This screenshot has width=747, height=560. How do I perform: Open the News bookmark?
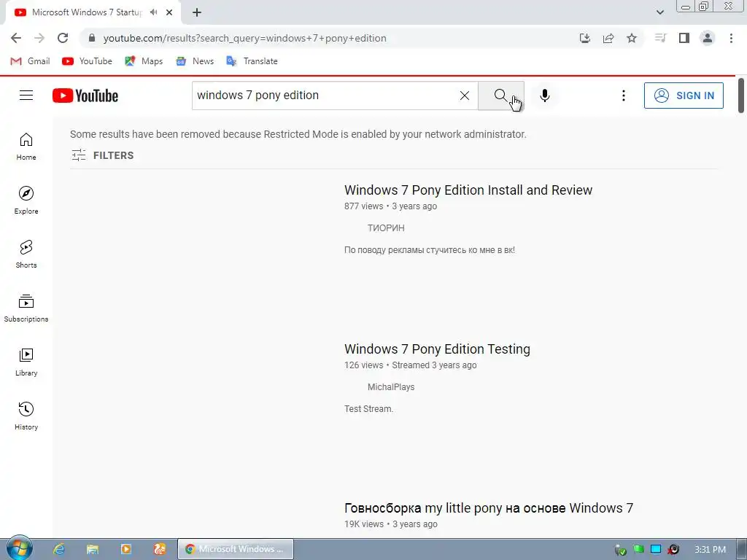[x=195, y=61]
